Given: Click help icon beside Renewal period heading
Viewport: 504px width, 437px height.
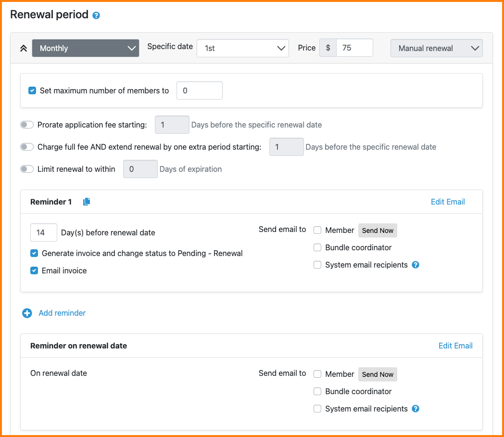Looking at the screenshot, I should pyautogui.click(x=96, y=15).
